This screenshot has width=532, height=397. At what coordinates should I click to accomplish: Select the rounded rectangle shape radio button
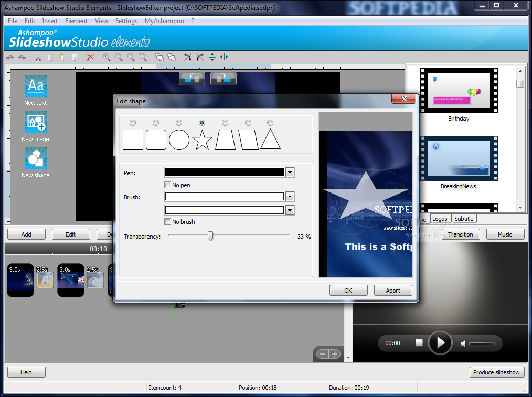pyautogui.click(x=156, y=123)
